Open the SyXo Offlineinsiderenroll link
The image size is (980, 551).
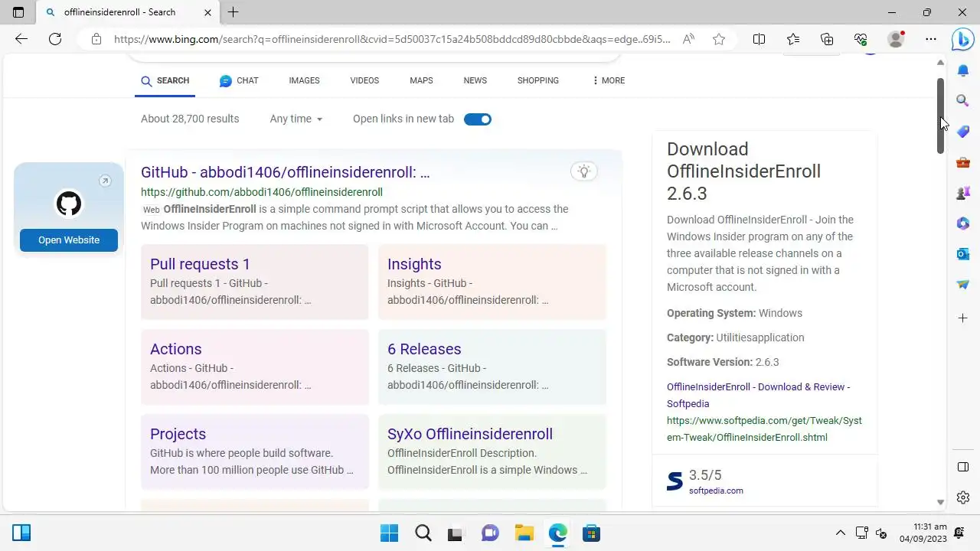470,434
